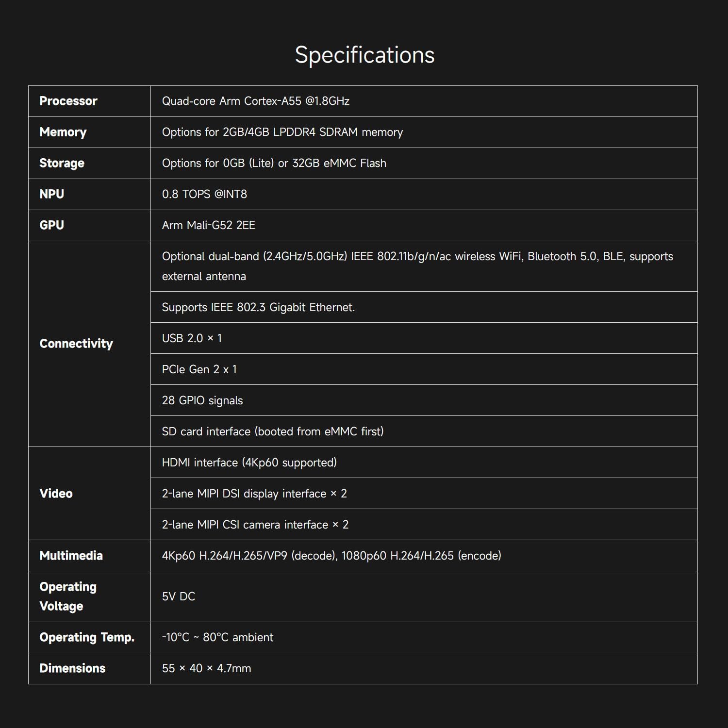This screenshot has height=728, width=728.
Task: Click the USB 2.0 × 1 cell
Action: pyautogui.click(x=192, y=338)
